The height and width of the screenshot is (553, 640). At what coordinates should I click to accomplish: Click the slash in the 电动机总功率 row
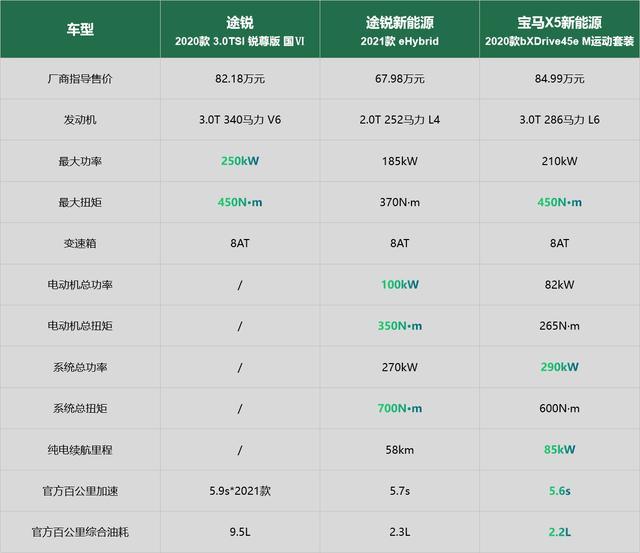tap(240, 285)
